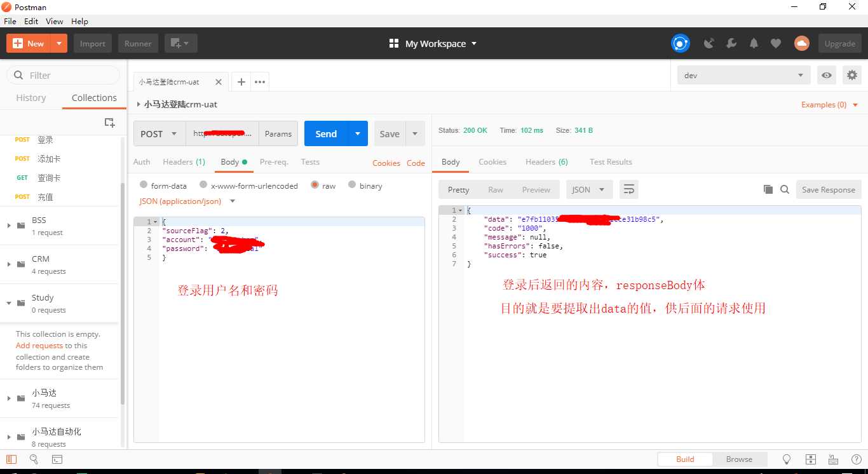Switch to two-pane layout icon
This screenshot has height=474, width=868.
pos(810,459)
